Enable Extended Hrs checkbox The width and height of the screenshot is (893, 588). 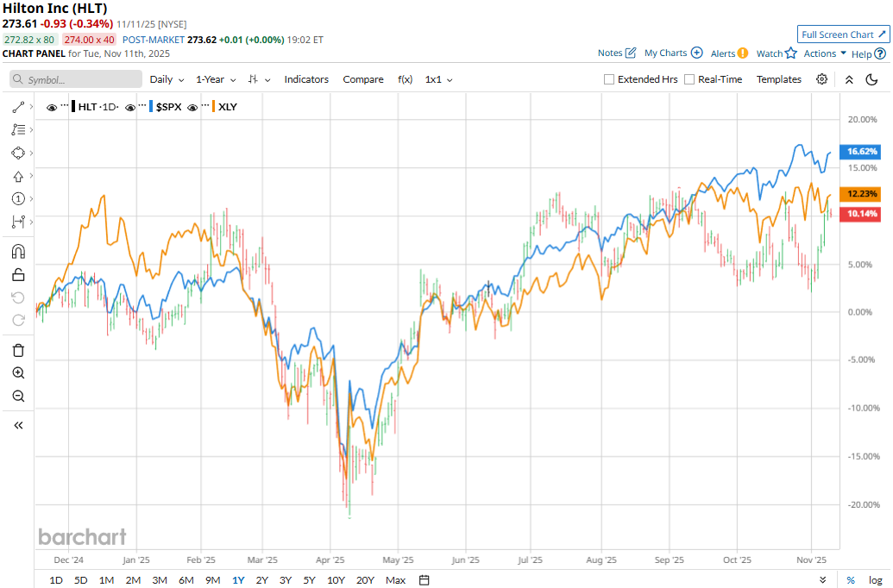[x=609, y=79]
